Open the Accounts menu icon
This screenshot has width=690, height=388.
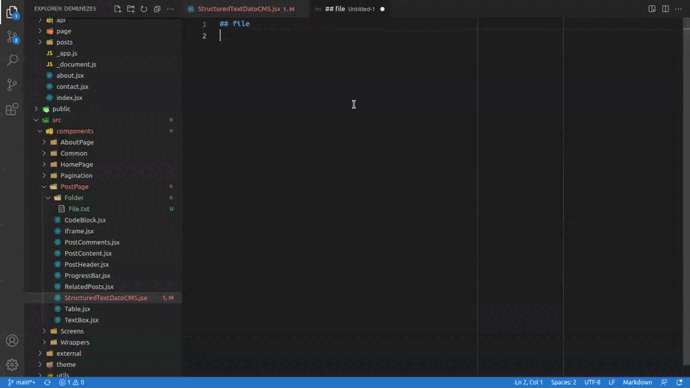(x=12, y=340)
